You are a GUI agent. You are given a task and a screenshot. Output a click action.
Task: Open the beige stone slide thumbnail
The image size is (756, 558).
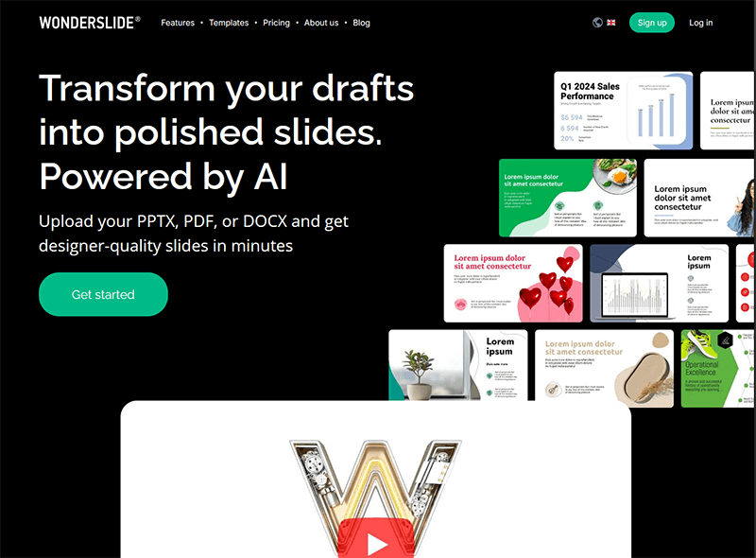(x=604, y=369)
